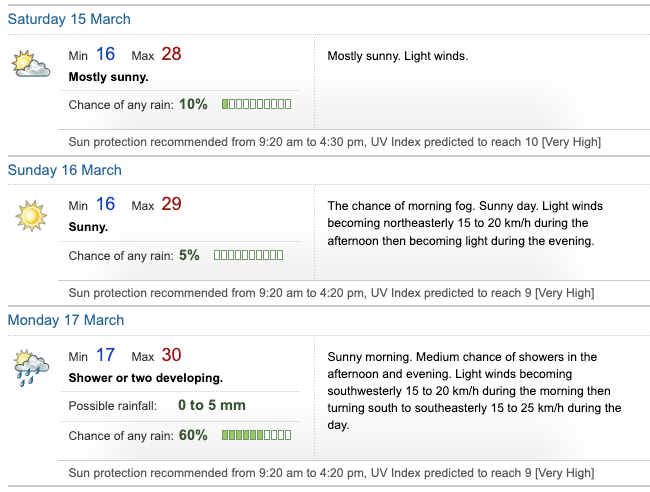Click the Monday showers weather icon
This screenshot has width=650, height=492.
[30, 367]
